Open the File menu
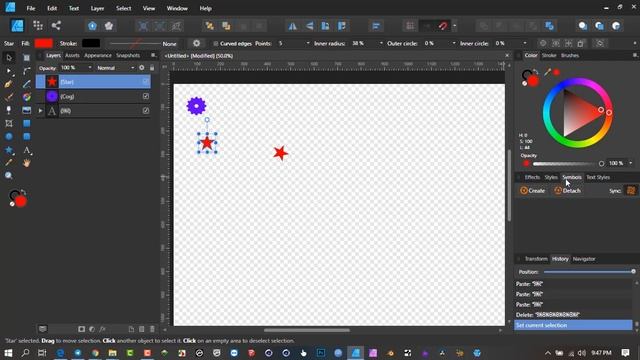This screenshot has height=360, width=640. (31, 8)
